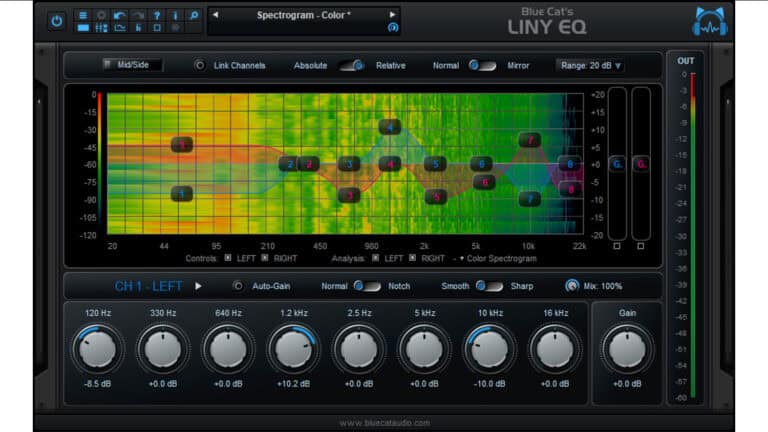Open the Spectrogram - Color preset name
Image resolution: width=768 pixels, height=432 pixels.
click(x=304, y=15)
